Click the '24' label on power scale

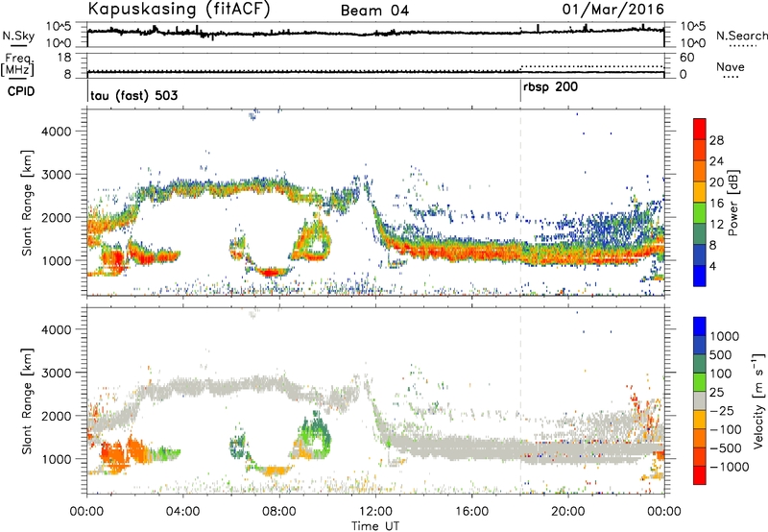click(716, 161)
